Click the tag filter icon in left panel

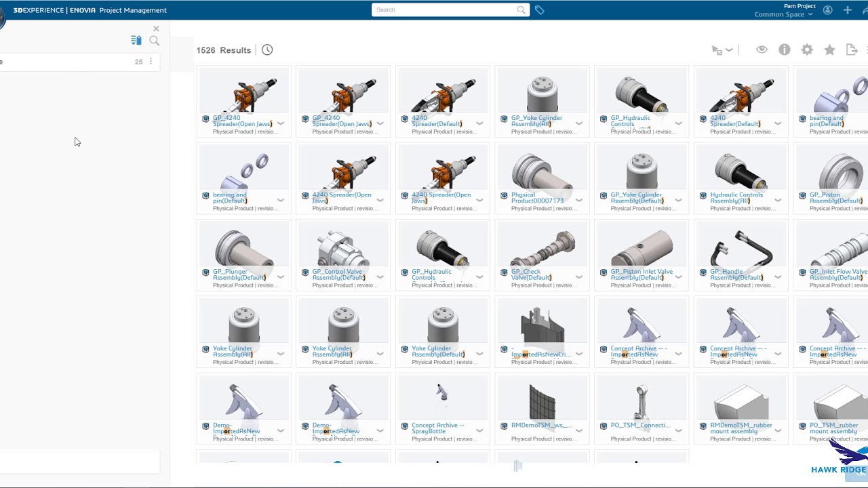pos(136,41)
